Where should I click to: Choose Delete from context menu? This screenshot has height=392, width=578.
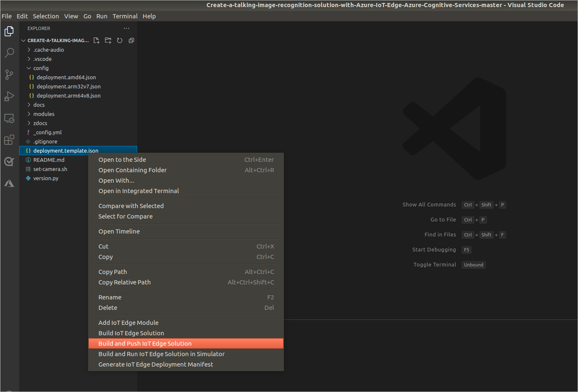click(186, 308)
